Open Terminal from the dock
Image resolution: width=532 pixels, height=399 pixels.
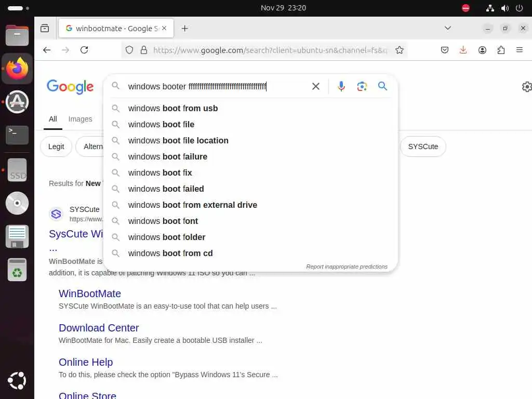click(17, 135)
